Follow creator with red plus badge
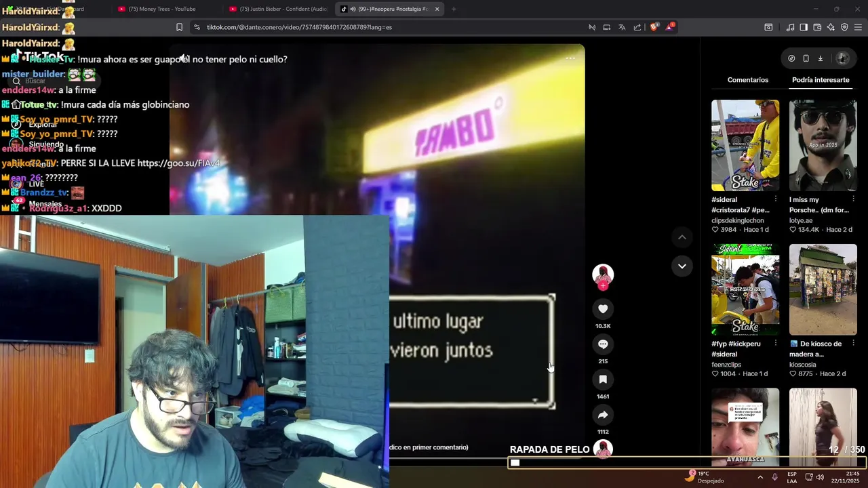Viewport: 868px width, 488px height. pos(603,285)
